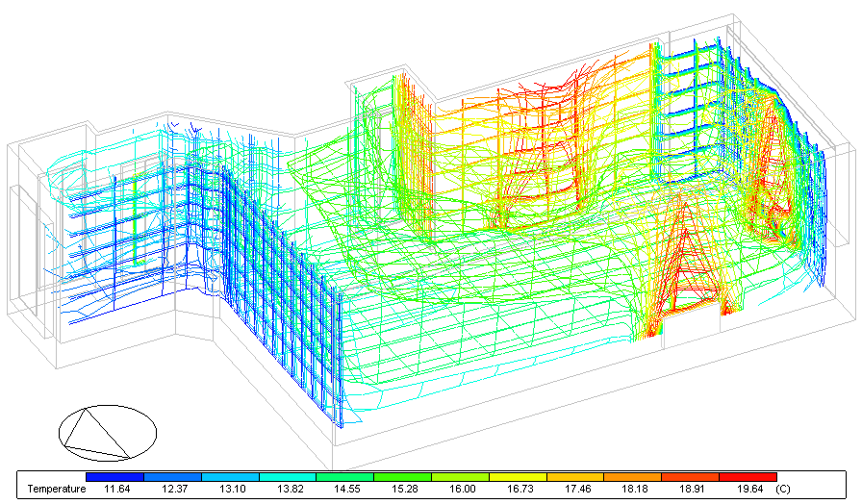
Task: Pick the green 15.28 legend swatch
Action: tap(403, 477)
